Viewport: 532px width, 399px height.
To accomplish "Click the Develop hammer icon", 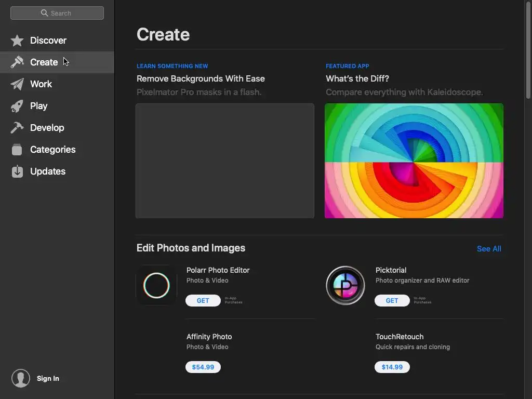I will (x=17, y=128).
